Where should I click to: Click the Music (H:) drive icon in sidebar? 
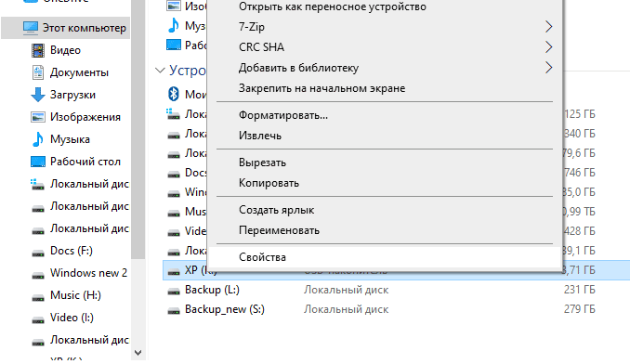pyautogui.click(x=38, y=297)
